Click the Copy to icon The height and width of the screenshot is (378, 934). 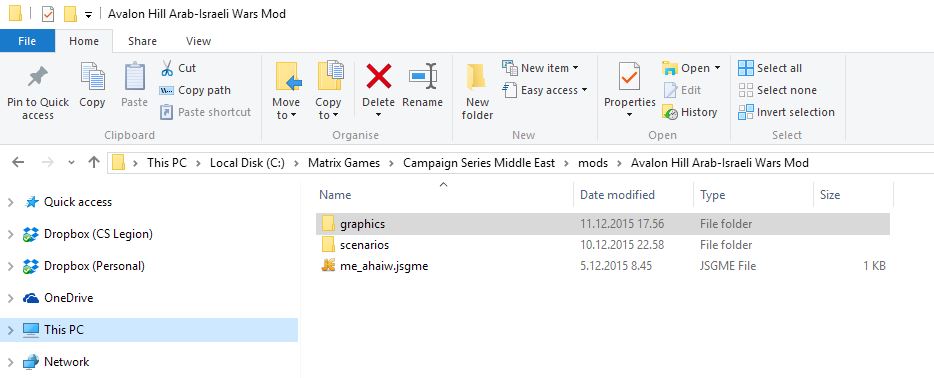pyautogui.click(x=330, y=76)
